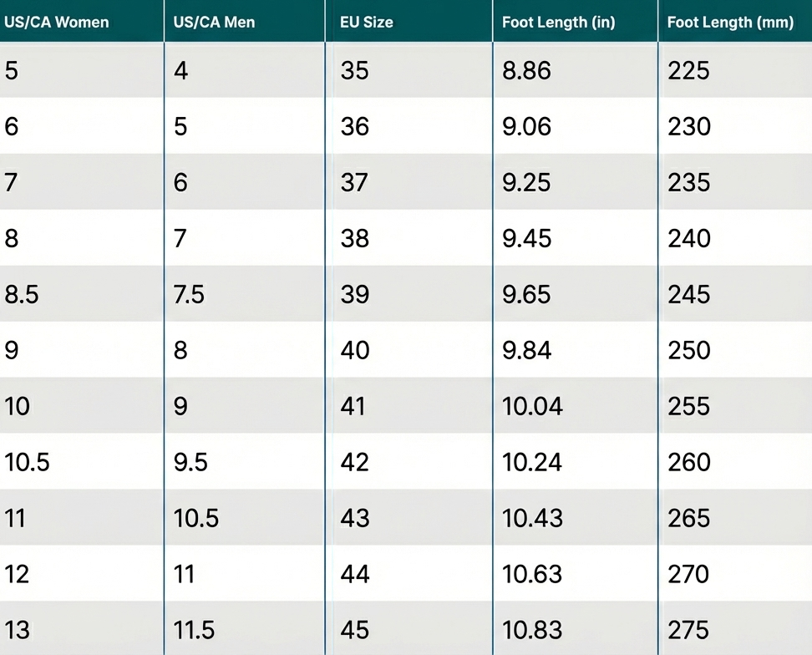Select women's size 8.5 cell

tap(22, 295)
